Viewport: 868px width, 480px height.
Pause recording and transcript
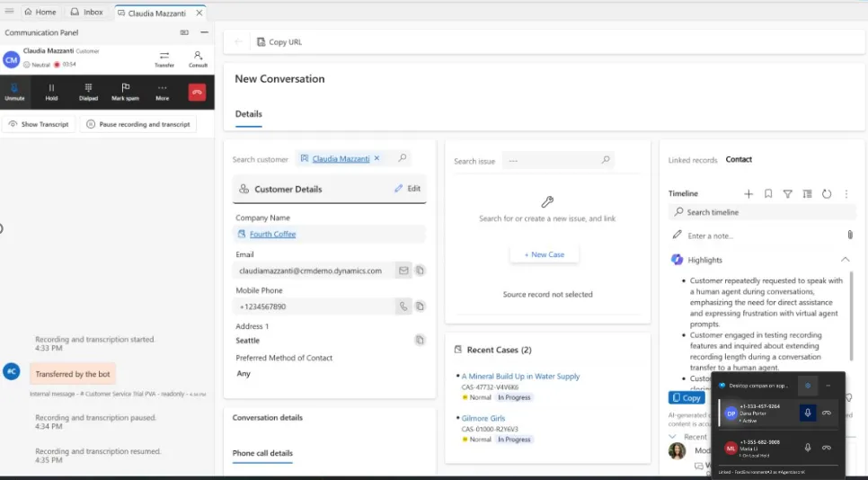coord(137,124)
